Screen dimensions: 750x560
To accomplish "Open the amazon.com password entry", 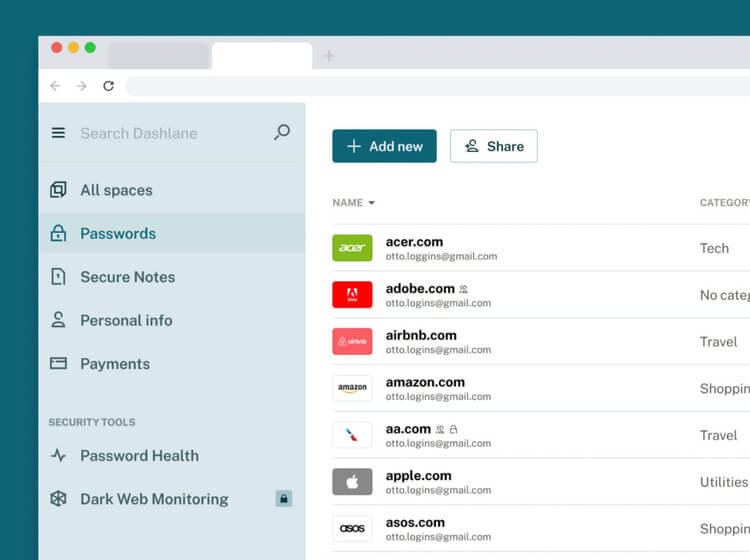I will click(540, 388).
